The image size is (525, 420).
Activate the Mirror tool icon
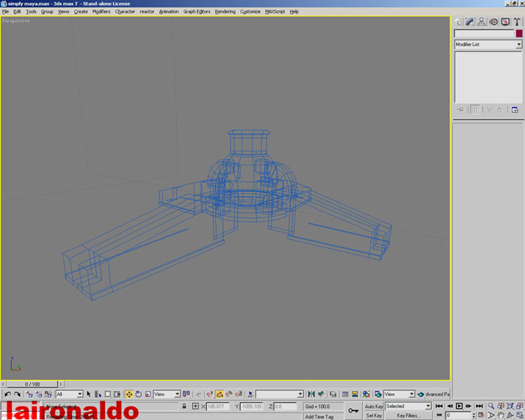(311, 394)
